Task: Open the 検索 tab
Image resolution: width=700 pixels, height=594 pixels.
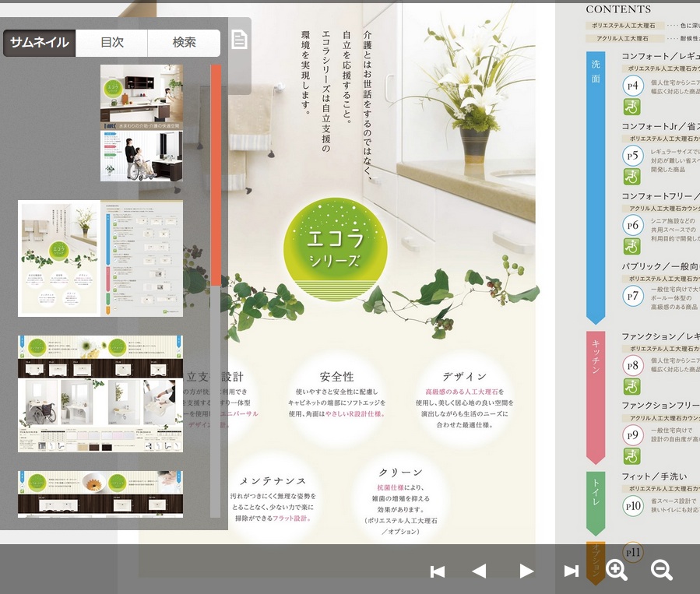Action: pyautogui.click(x=184, y=43)
